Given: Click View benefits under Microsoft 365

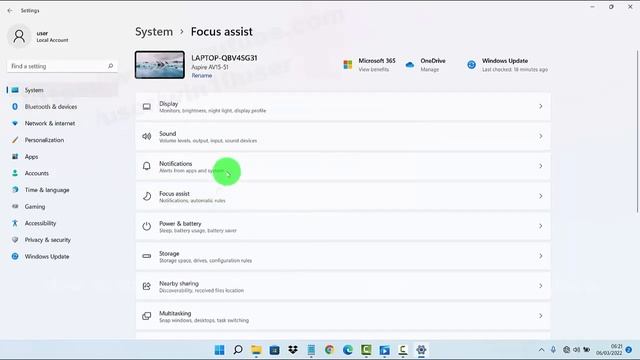Looking at the screenshot, I should click(373, 70).
